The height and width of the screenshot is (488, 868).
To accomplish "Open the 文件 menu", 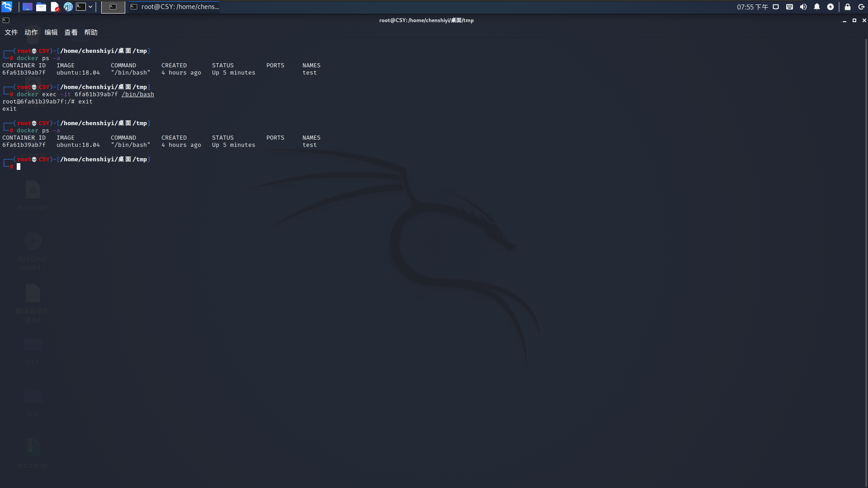I will 11,33.
